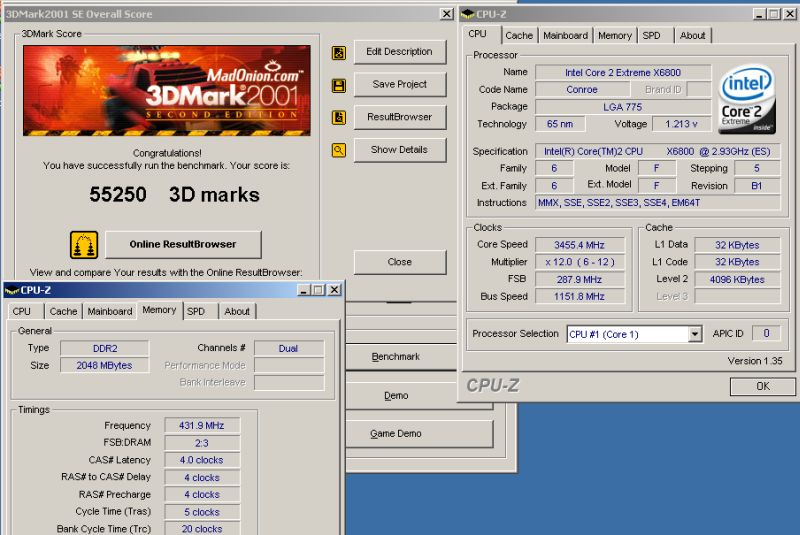The image size is (800, 535).
Task: Click the Bus Speed value '1151.8 MHz'
Action: coord(579,296)
